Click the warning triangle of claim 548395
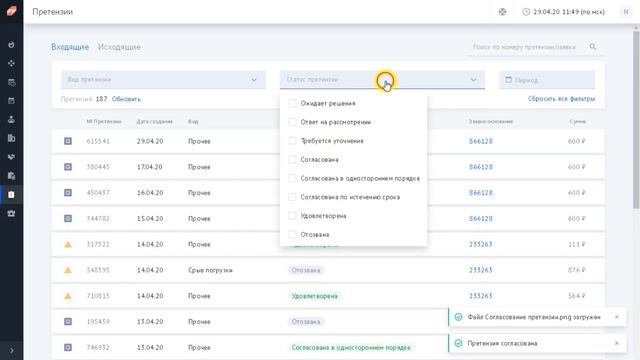640x360 pixels. click(68, 270)
